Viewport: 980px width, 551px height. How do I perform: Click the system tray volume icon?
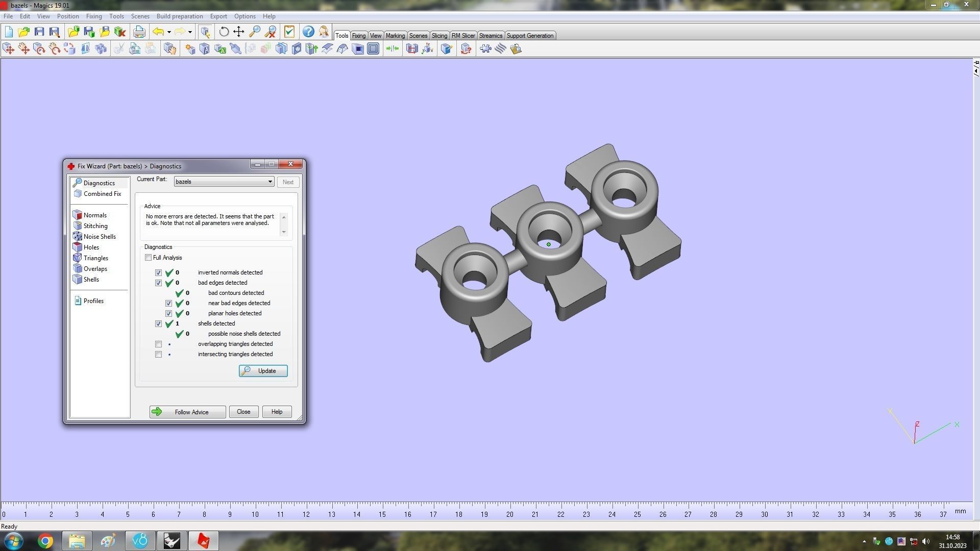click(x=926, y=541)
